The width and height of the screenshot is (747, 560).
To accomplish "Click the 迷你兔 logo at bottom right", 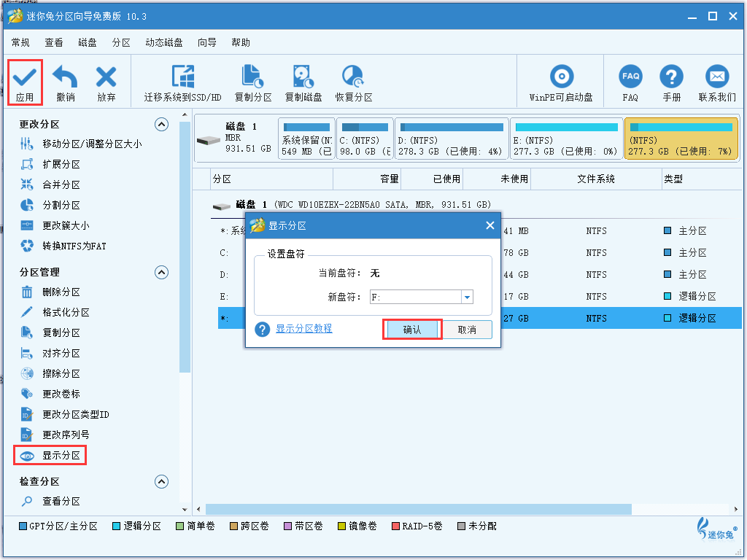I will click(717, 529).
